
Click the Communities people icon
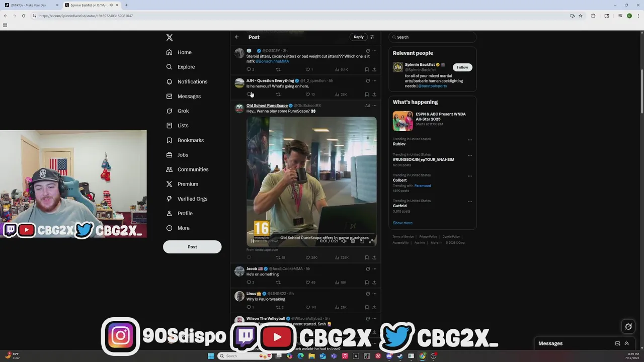point(169,169)
